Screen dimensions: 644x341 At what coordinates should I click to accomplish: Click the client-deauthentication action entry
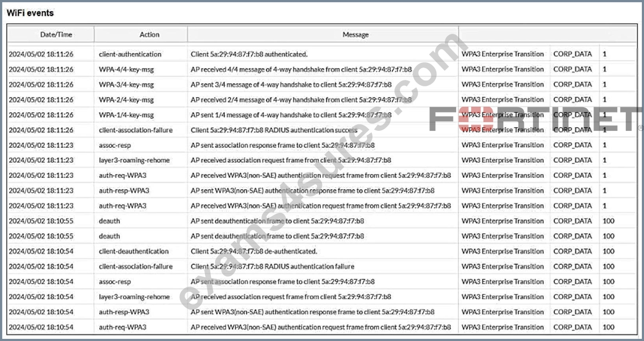[x=134, y=251]
